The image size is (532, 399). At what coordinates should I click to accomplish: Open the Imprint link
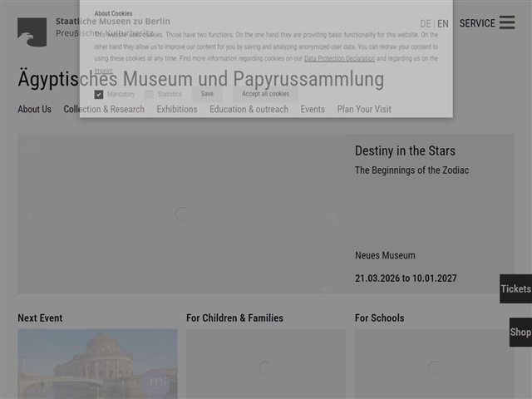(x=103, y=71)
